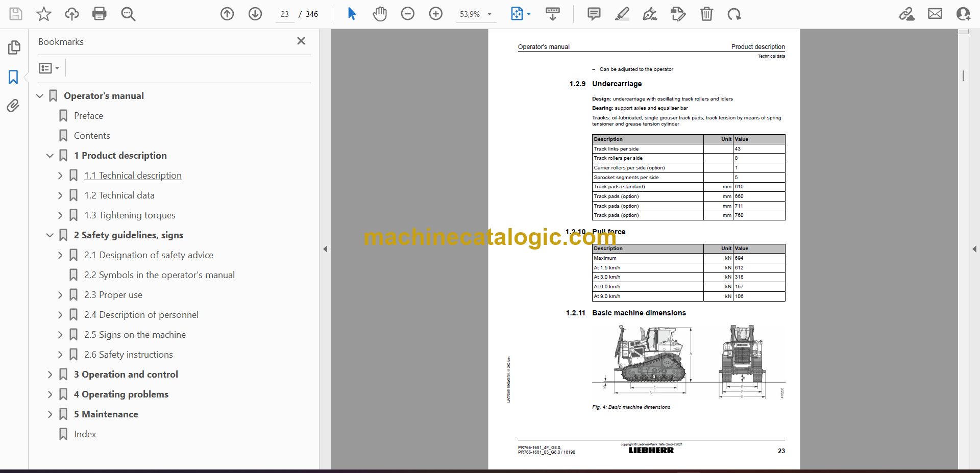The height and width of the screenshot is (473, 980).
Task: Choose the selection arrow tool
Action: (352, 14)
